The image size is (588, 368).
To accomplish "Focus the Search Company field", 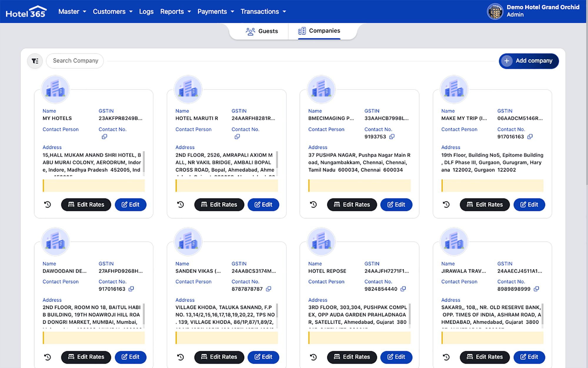I will point(75,61).
